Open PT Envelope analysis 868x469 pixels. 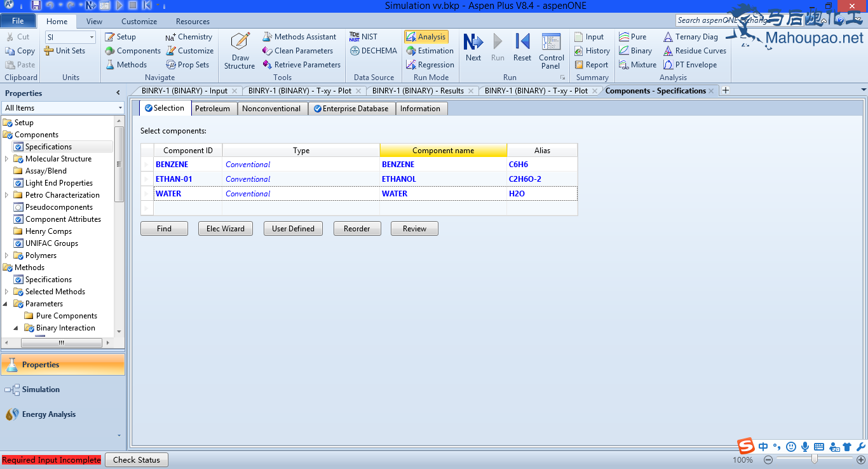pyautogui.click(x=689, y=65)
